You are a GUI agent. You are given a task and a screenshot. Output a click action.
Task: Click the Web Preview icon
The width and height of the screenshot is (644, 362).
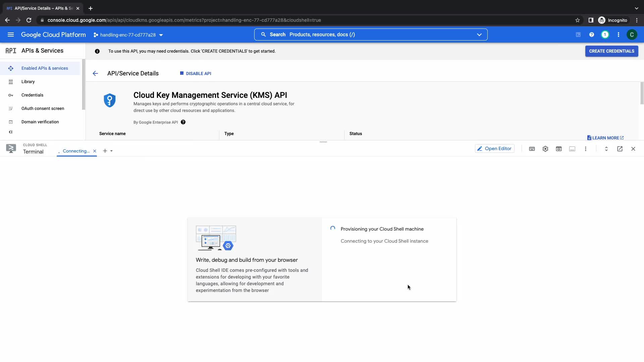pyautogui.click(x=559, y=149)
